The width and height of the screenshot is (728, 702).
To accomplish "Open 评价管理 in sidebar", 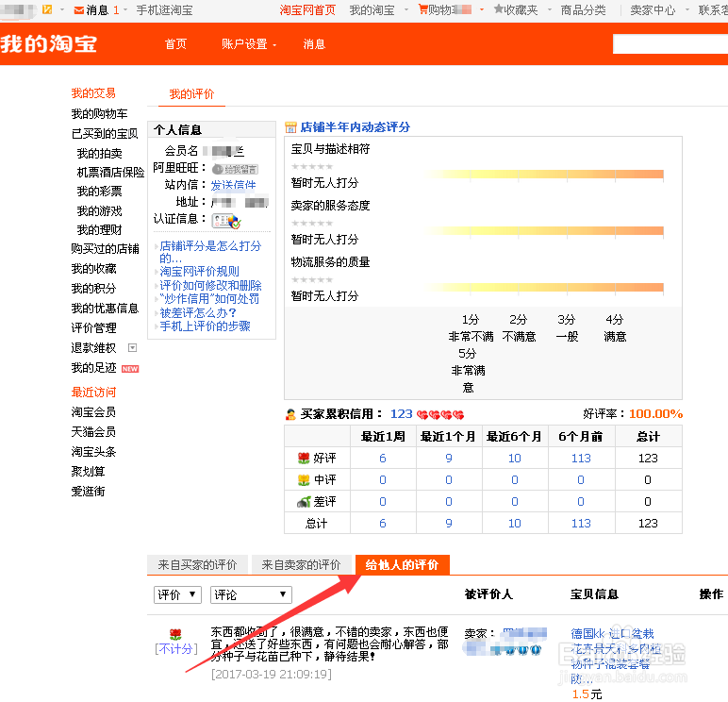I will click(x=93, y=328).
